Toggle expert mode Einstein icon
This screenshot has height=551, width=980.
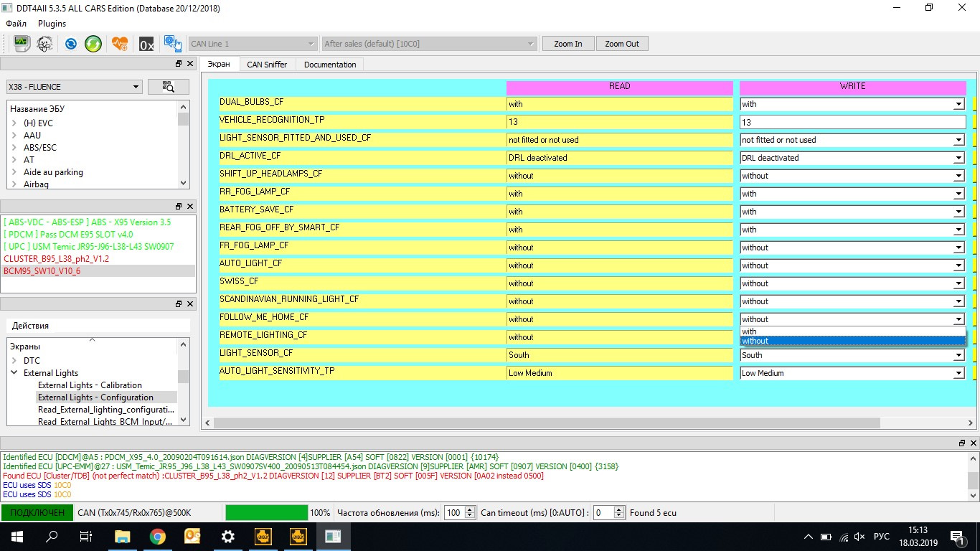click(44, 44)
